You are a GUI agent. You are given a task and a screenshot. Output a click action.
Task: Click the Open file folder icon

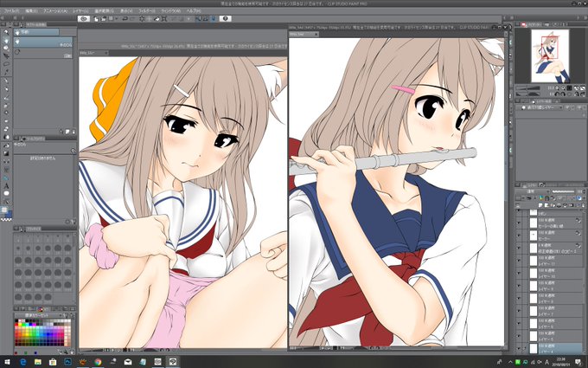click(104, 19)
